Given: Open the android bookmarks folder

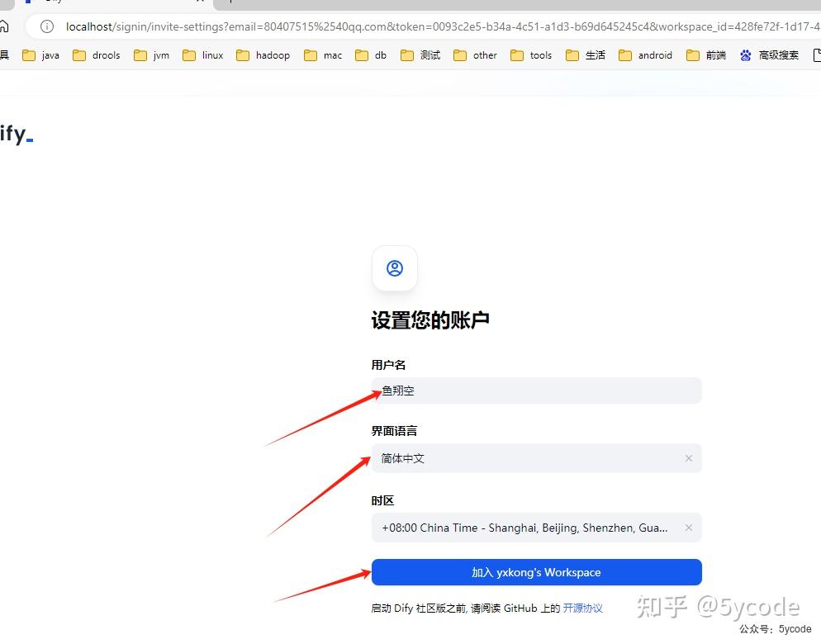Looking at the screenshot, I should pos(645,55).
